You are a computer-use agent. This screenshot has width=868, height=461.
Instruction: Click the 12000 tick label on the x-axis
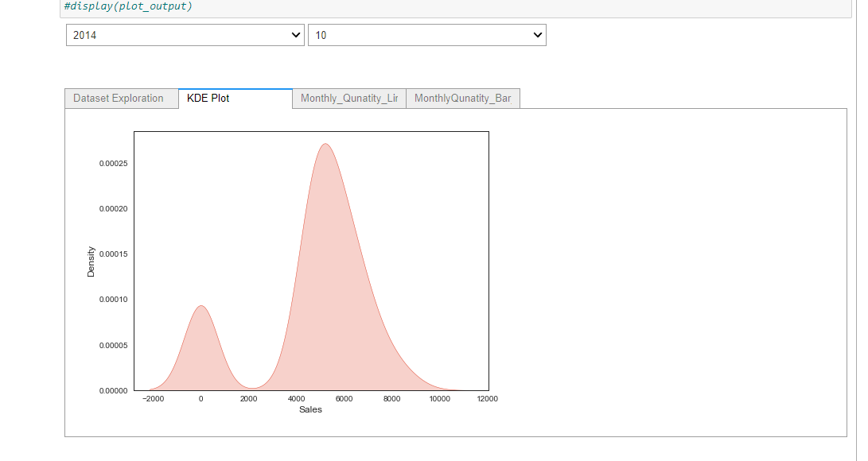click(x=487, y=398)
